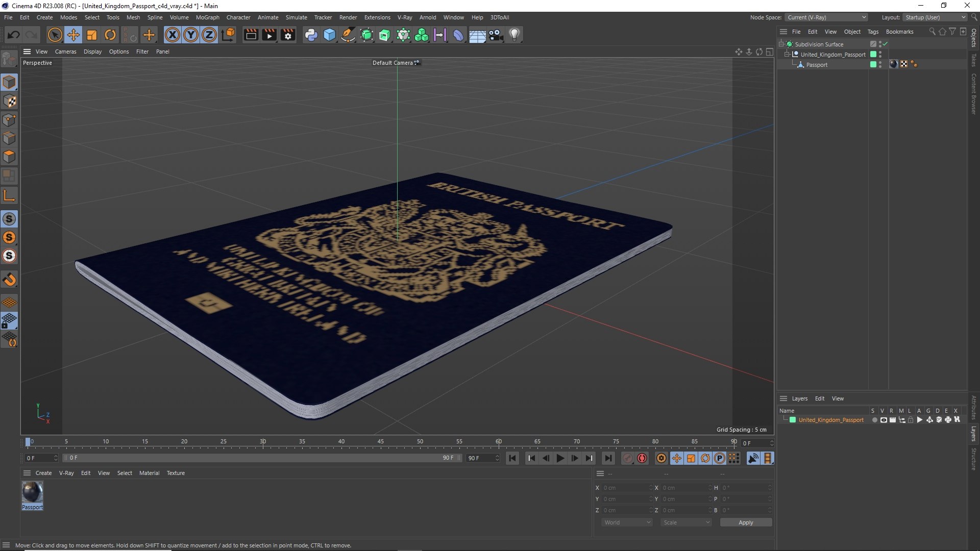The width and height of the screenshot is (980, 551).
Task: Switch to Texture mode checker cube
Action: point(9,101)
